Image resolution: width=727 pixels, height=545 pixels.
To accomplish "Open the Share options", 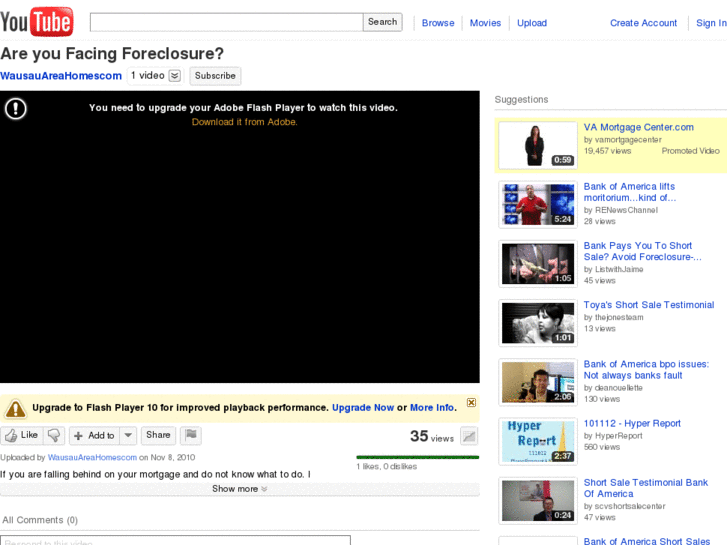I will coord(158,435).
